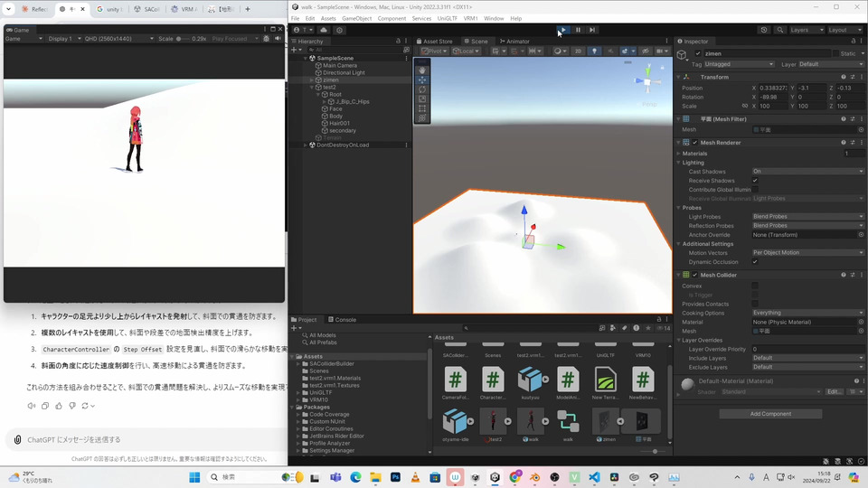Screen dimensions: 868x488
Task: Expand J_Bip_C_Hips in Hierarchy
Action: pos(325,102)
